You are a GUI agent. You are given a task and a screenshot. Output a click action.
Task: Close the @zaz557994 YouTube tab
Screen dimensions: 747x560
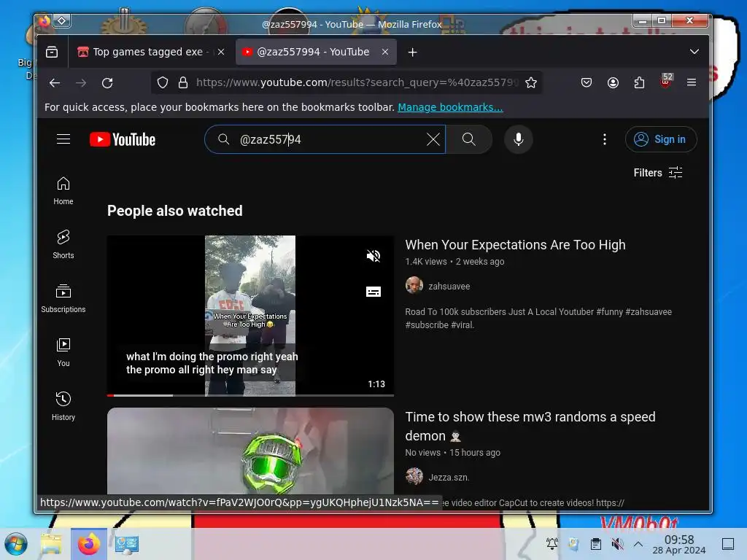(385, 52)
